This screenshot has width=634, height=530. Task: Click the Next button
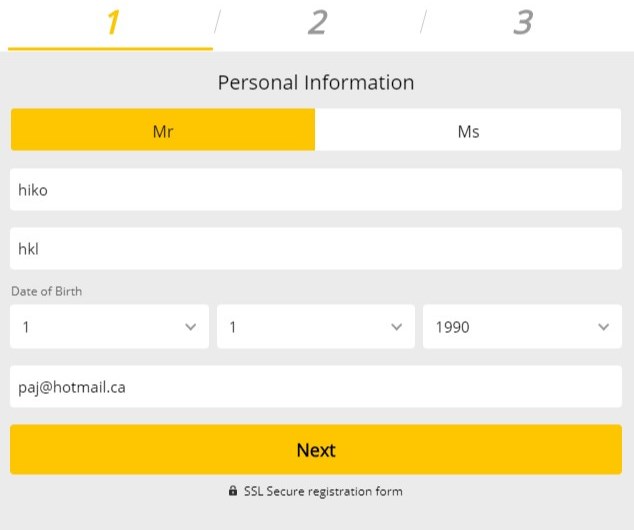click(316, 449)
